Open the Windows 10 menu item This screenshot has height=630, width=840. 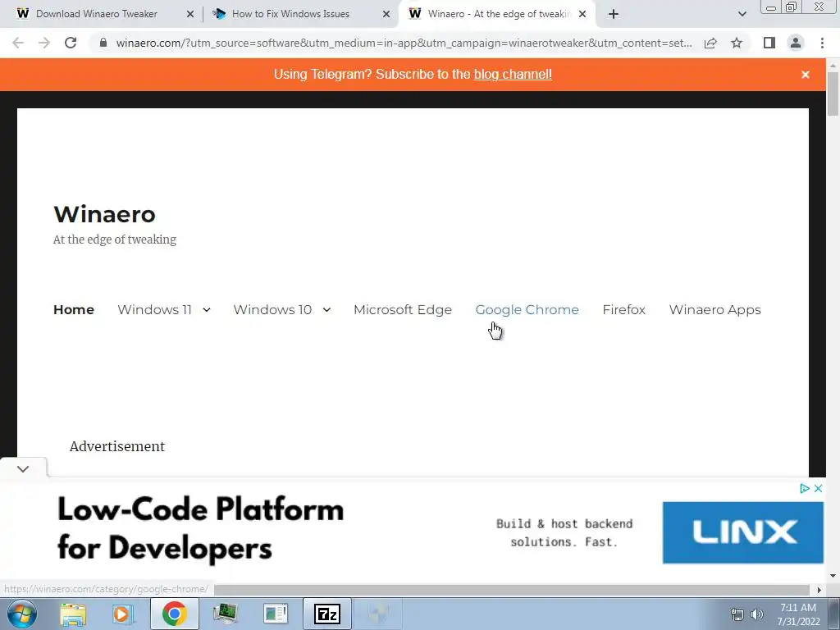pyautogui.click(x=272, y=309)
